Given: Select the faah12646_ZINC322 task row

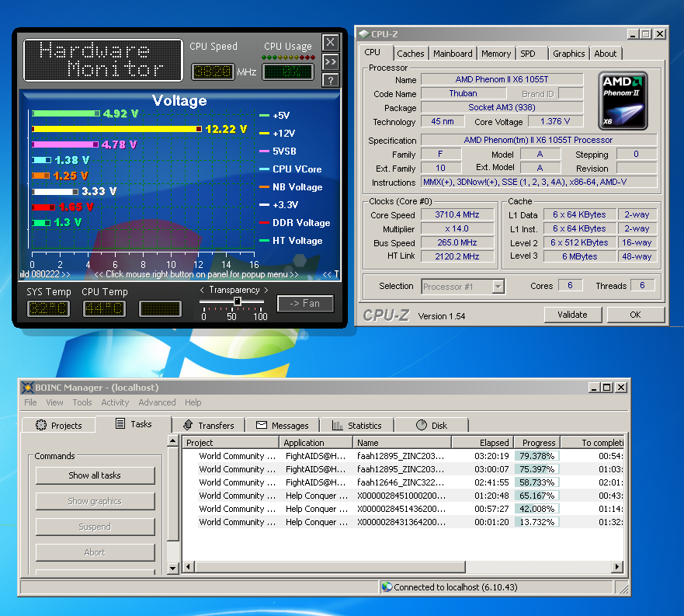Looking at the screenshot, I should pyautogui.click(x=400, y=482).
